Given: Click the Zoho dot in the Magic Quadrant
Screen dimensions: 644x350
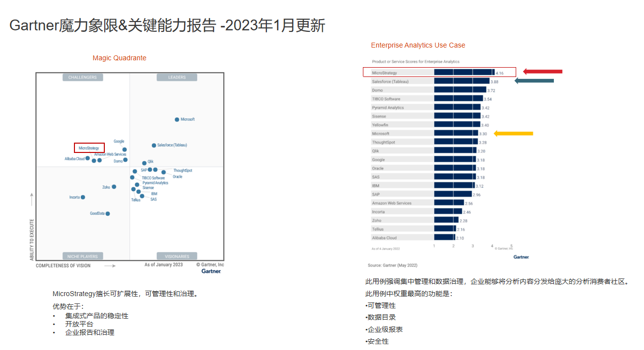Looking at the screenshot, I should [114, 187].
